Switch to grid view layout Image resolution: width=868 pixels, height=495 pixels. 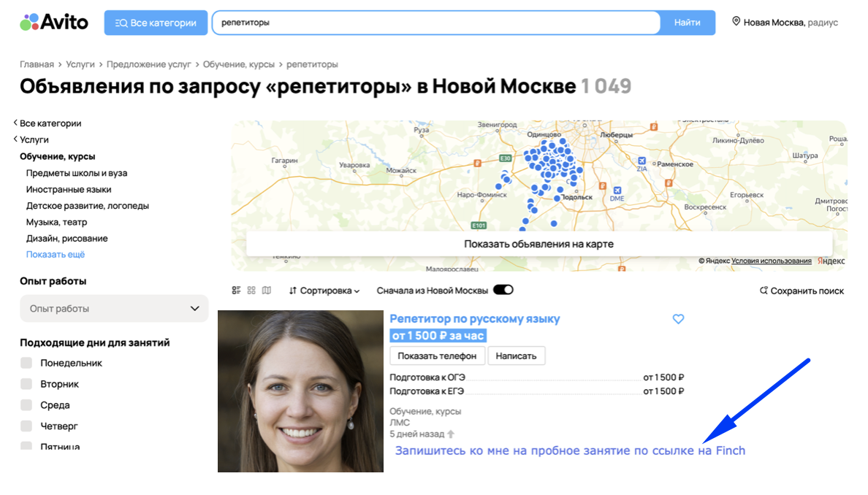(x=251, y=291)
